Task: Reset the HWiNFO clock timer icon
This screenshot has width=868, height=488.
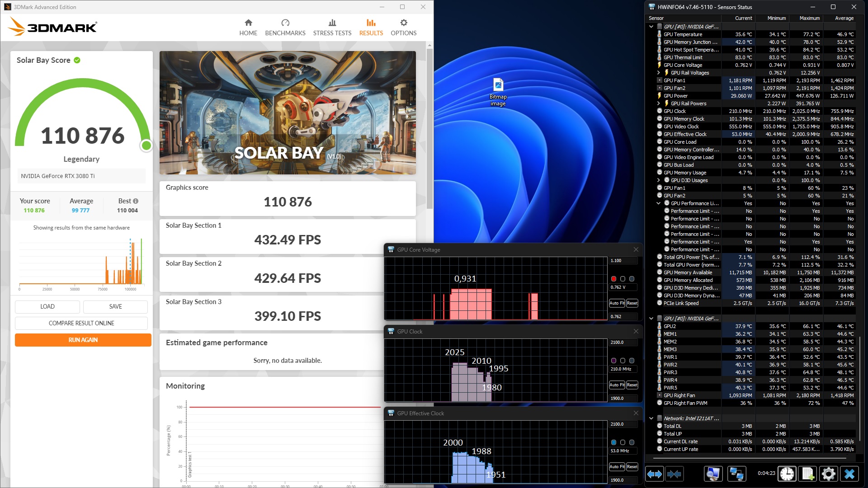Action: [787, 474]
